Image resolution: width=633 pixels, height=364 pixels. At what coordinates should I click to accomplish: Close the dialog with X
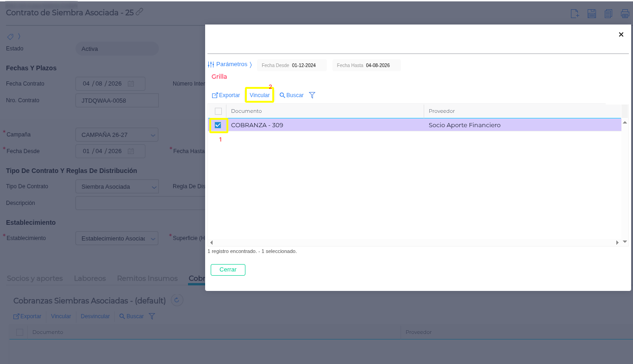pyautogui.click(x=621, y=34)
